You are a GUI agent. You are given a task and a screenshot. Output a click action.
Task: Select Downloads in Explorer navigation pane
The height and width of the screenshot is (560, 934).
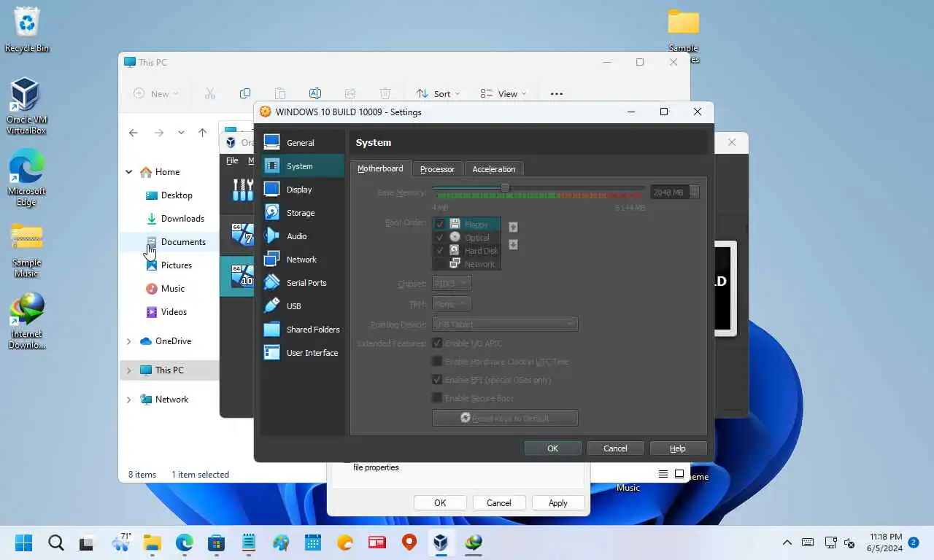pos(182,219)
